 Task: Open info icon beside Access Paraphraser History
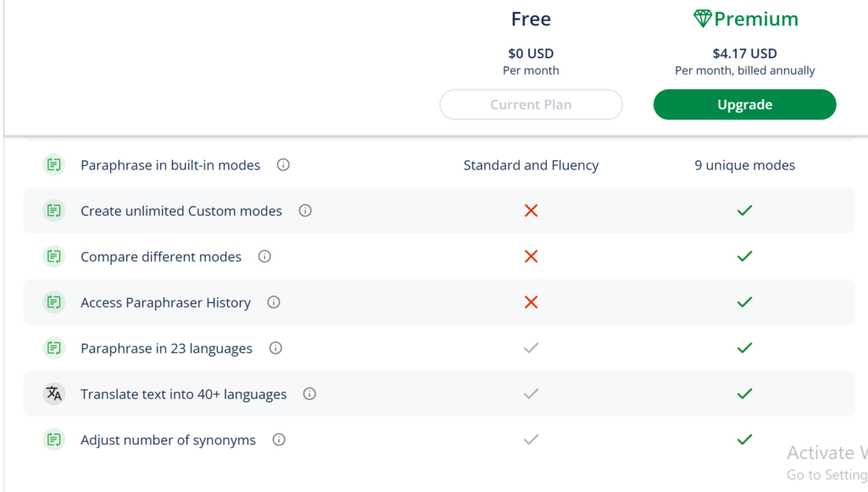point(274,302)
